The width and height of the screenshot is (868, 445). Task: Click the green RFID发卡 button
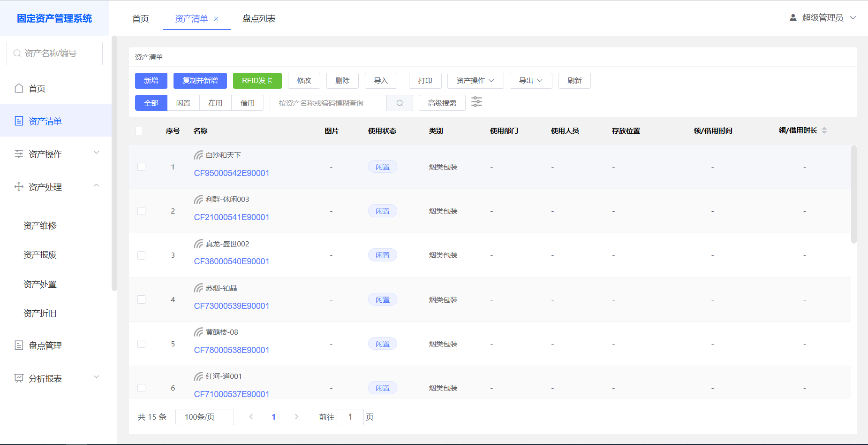257,81
